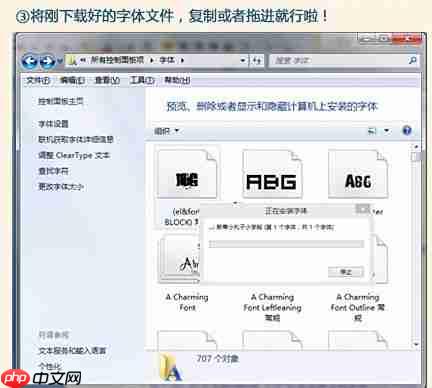Image resolution: width=432 pixels, height=388 pixels.
Task: Click the folder icon in address bar
Action: [x=72, y=60]
